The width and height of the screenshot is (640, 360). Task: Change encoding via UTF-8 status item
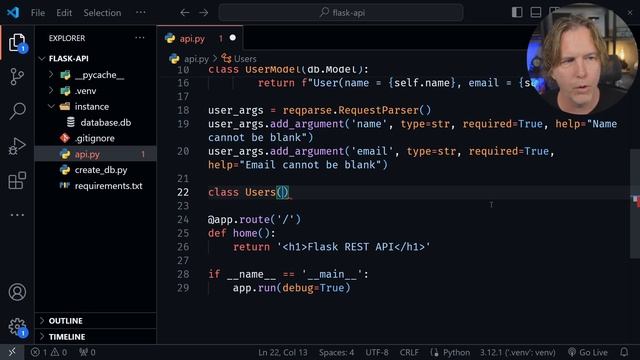coord(377,352)
